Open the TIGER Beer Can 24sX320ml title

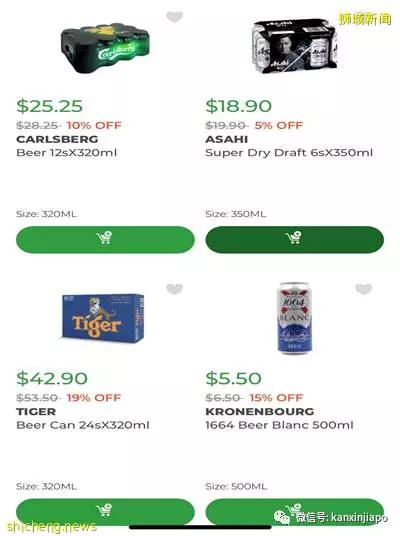pos(83,418)
